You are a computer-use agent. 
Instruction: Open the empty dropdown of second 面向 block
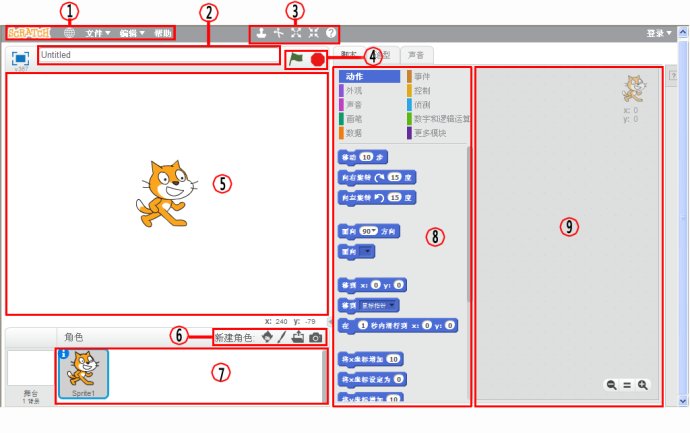[x=366, y=252]
